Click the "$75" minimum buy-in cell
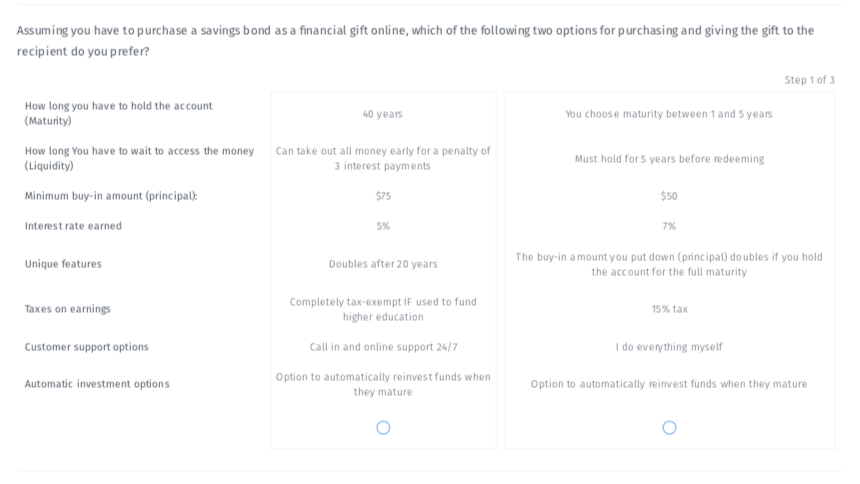860x484 pixels. pyautogui.click(x=383, y=196)
